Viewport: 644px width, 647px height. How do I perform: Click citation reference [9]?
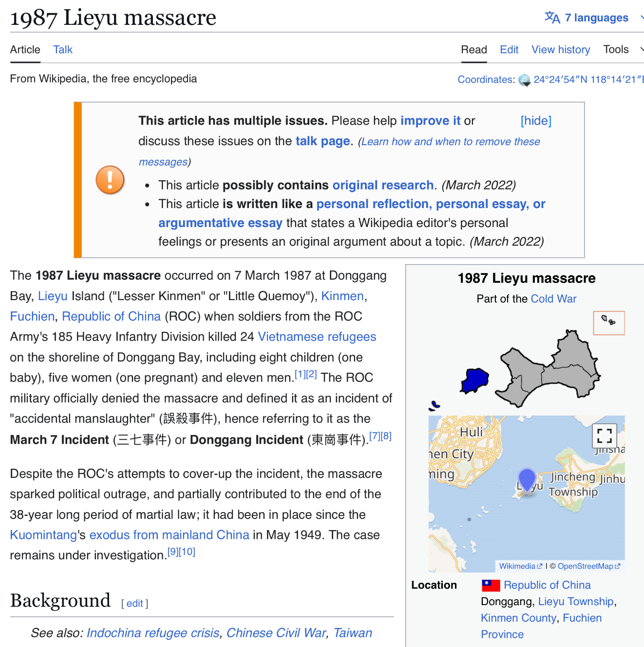(173, 552)
